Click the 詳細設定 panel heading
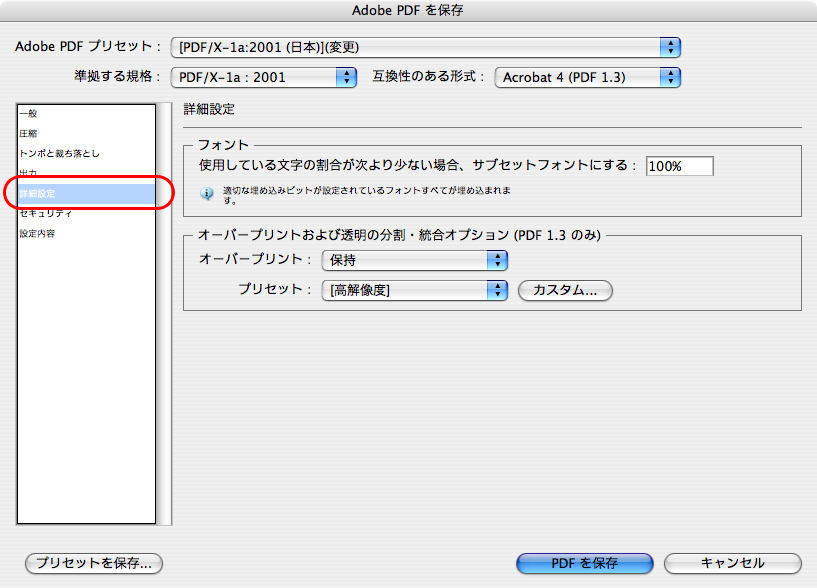Viewport: 817px width, 588px height. pyautogui.click(x=209, y=109)
